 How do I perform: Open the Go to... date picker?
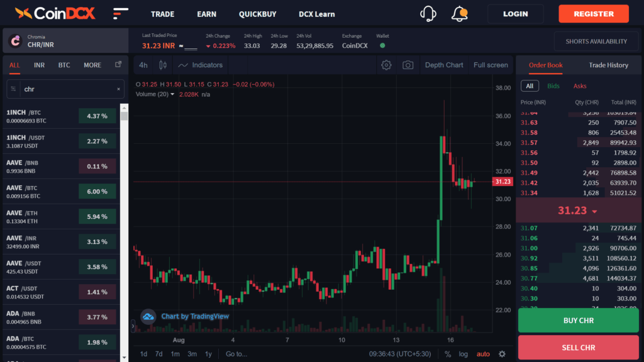tap(236, 354)
